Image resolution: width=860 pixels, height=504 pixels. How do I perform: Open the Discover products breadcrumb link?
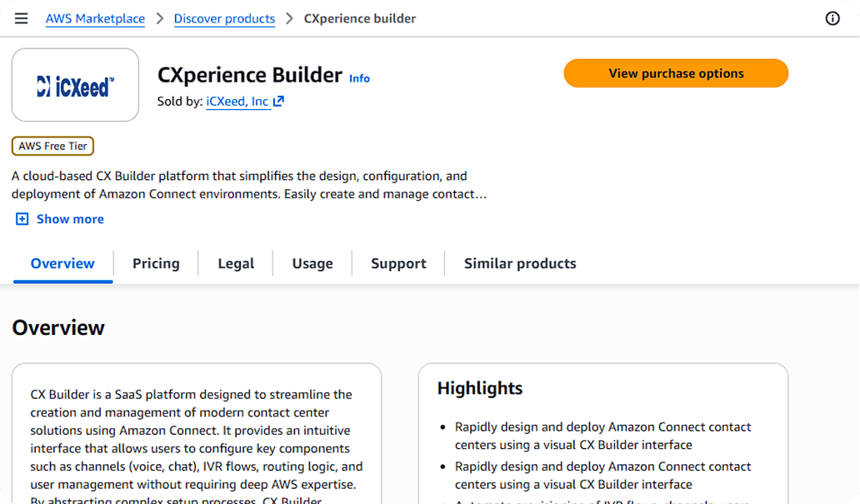pos(224,18)
